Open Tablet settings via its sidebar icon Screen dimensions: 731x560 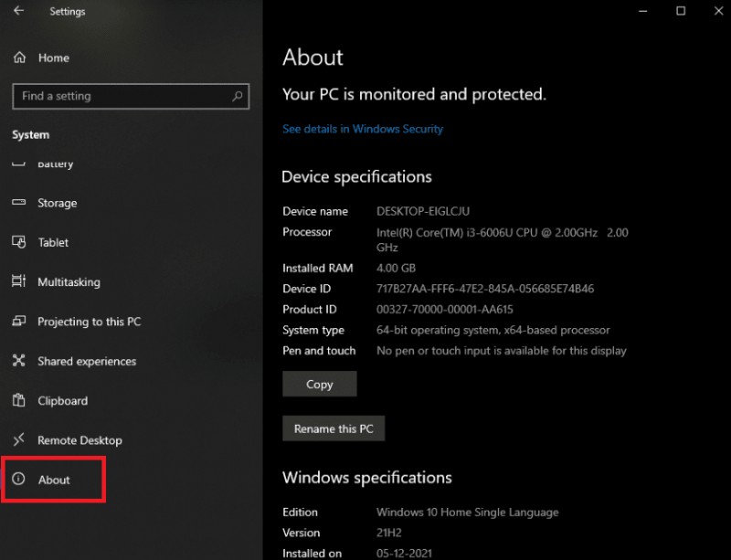pos(20,242)
